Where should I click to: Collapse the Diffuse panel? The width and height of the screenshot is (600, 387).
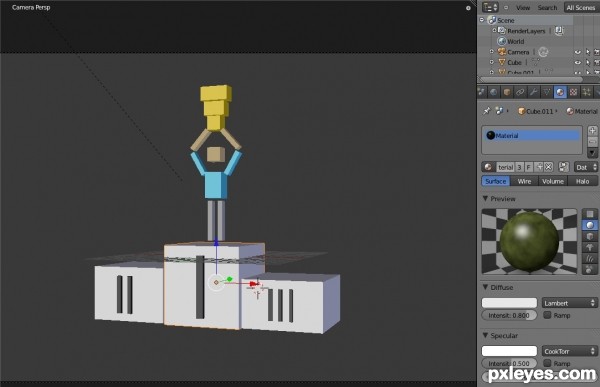pos(485,287)
